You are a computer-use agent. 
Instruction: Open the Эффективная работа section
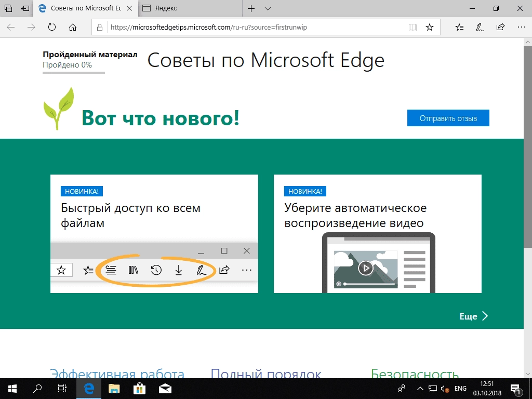(117, 373)
